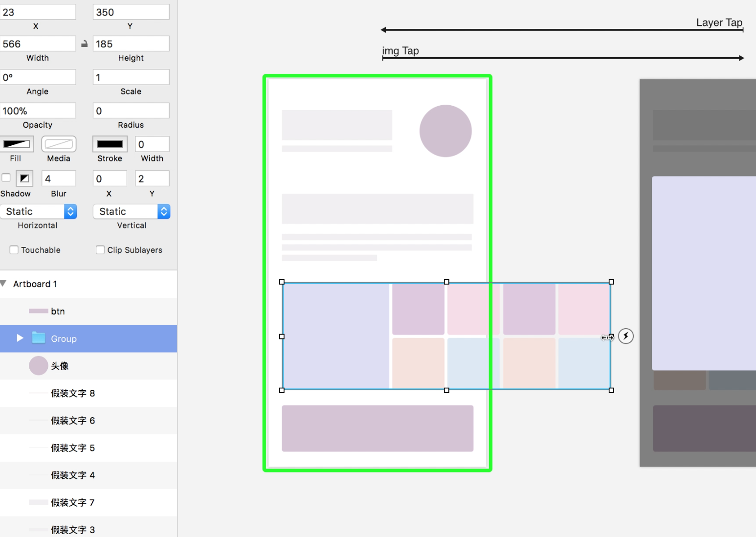Image resolution: width=756 pixels, height=537 pixels.
Task: Toggle the aspect ratio lock icon
Action: 84,44
